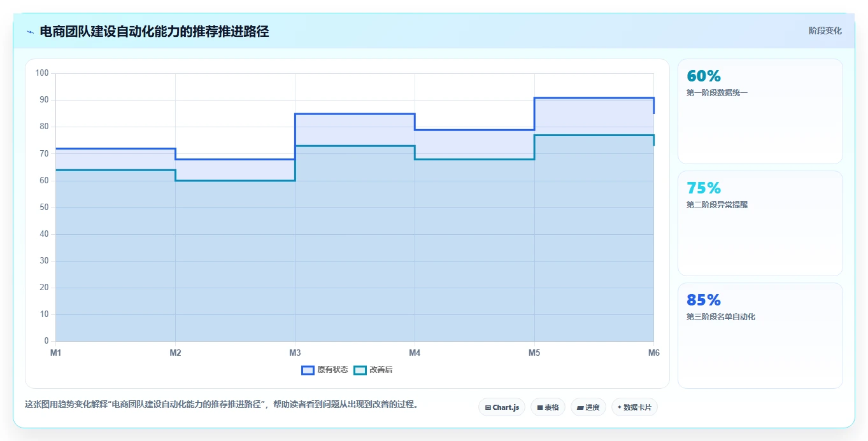Screen dimensions: 868x441
Task: Click the M1 x-axis label
Action: tap(55, 353)
